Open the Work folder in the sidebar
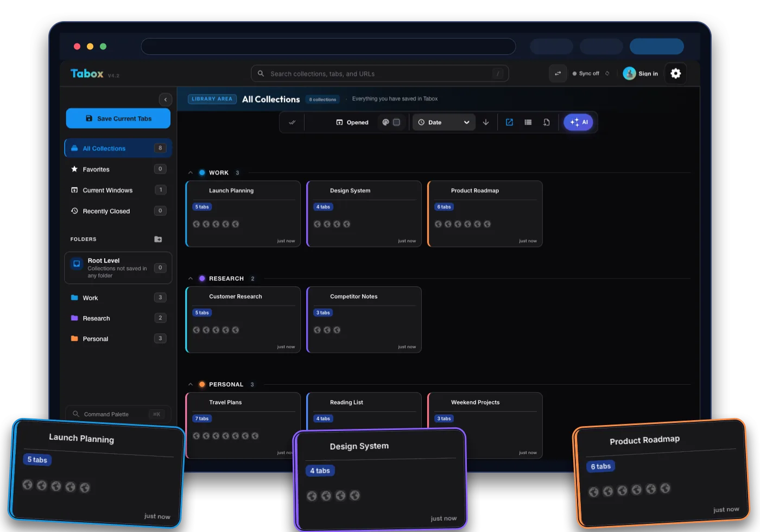Viewport: 760px width, 532px height. pos(118,297)
